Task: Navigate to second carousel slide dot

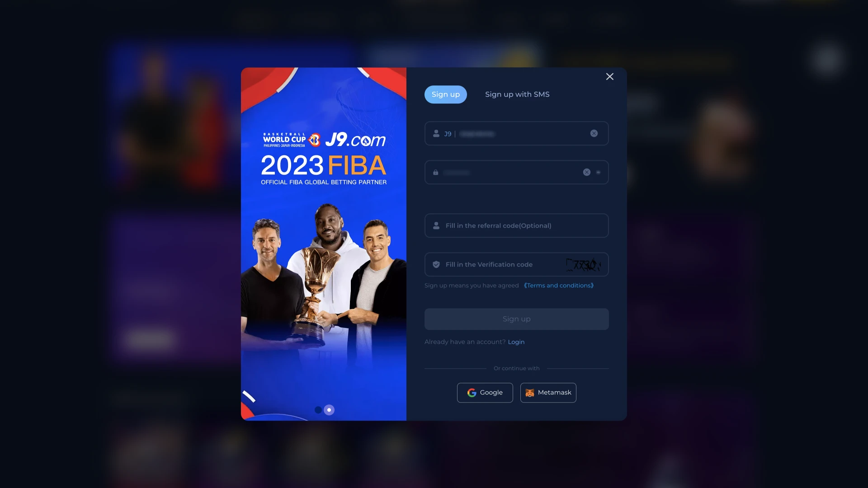Action: pyautogui.click(x=330, y=409)
